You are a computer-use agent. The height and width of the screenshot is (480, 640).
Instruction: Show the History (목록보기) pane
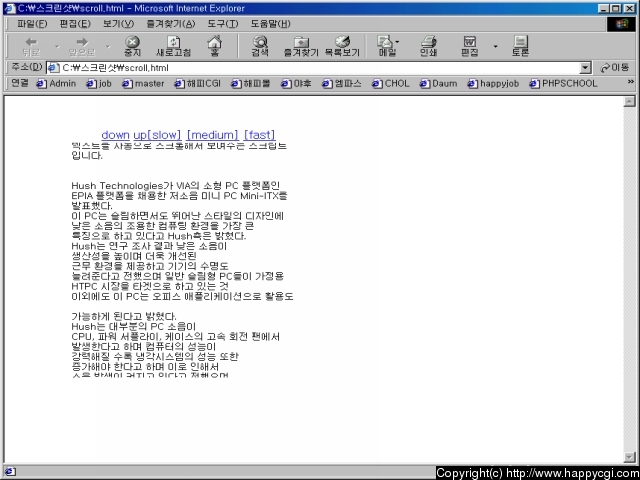[x=342, y=46]
